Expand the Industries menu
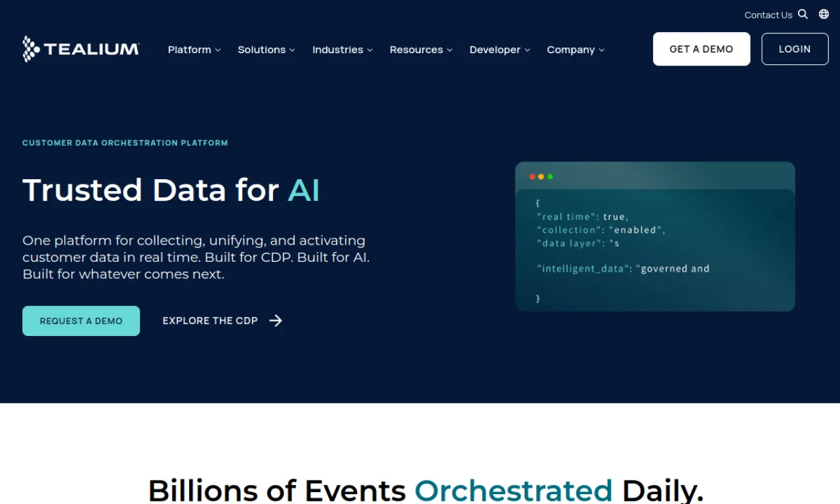The width and height of the screenshot is (840, 504). [x=343, y=50]
